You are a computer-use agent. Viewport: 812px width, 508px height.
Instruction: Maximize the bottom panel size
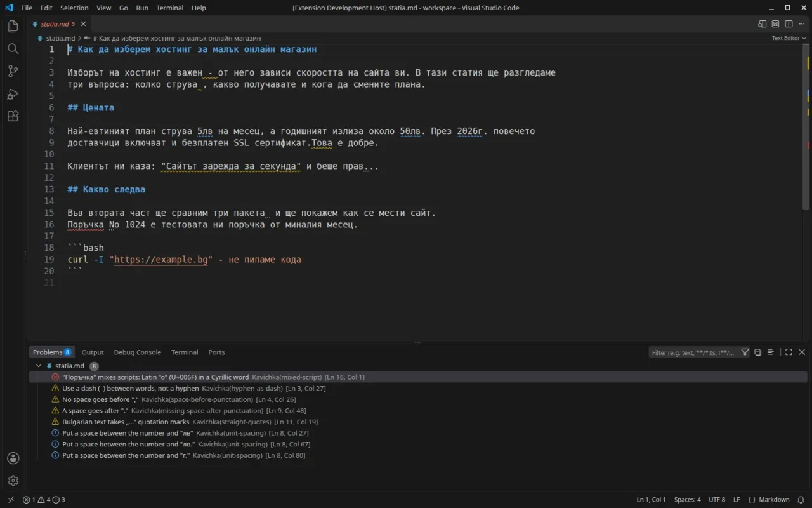[x=789, y=352]
